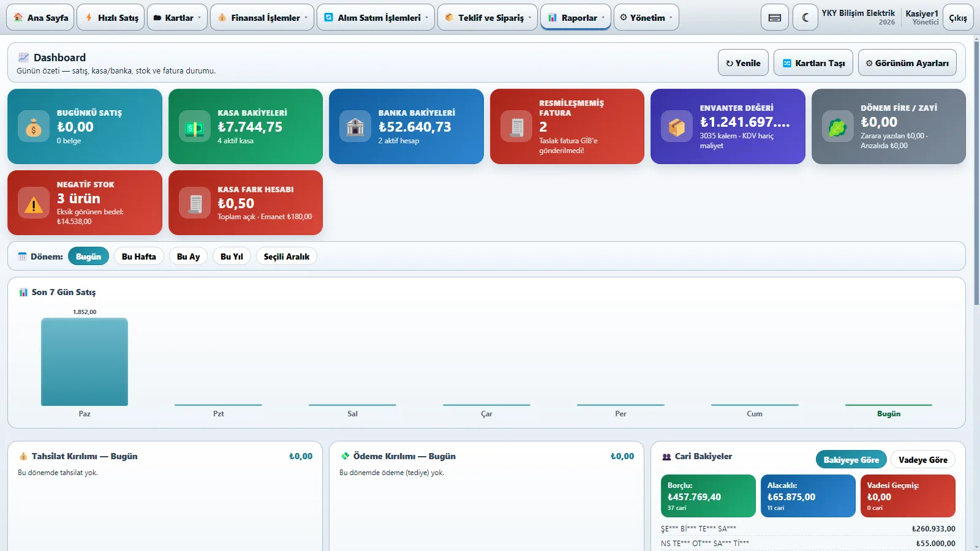
Task: Click the Çıkış logout button
Action: [x=958, y=18]
